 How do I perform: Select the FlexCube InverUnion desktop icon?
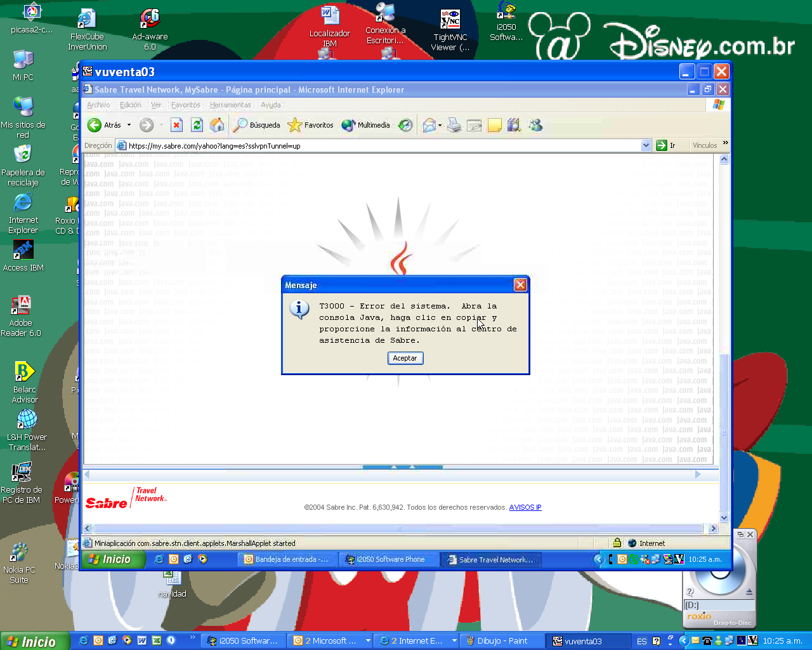click(87, 29)
